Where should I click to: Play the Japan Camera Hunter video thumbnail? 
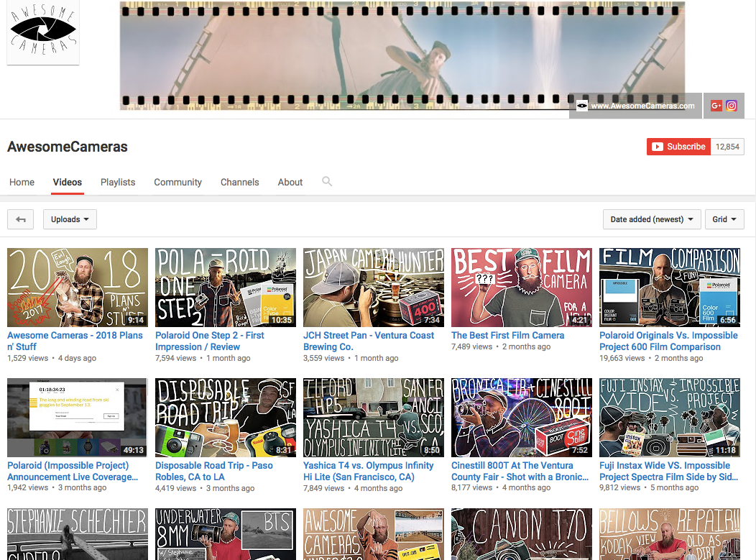click(374, 288)
